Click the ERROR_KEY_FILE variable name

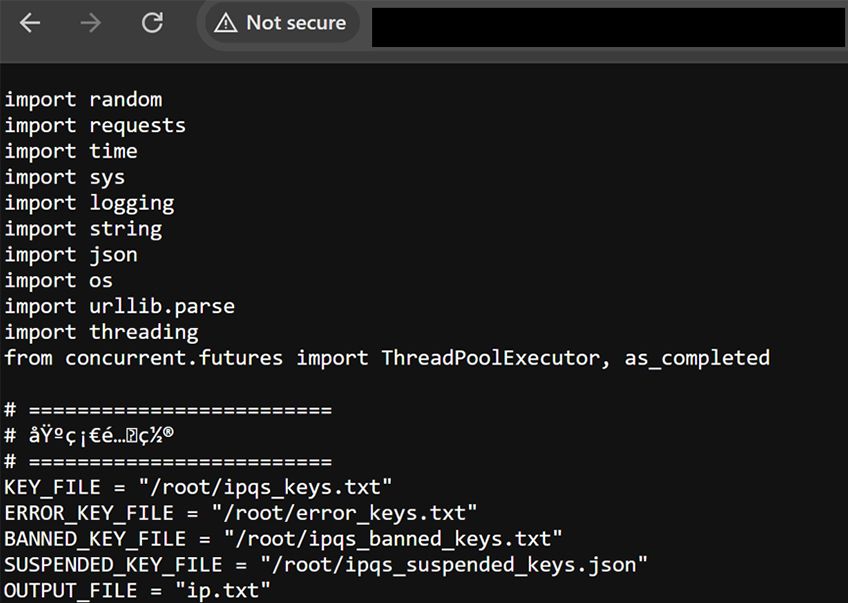(x=89, y=513)
